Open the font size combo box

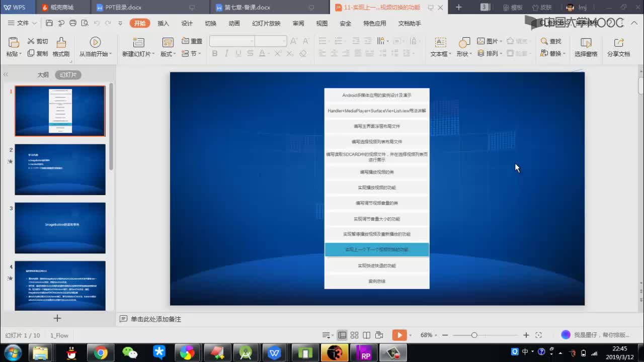(x=271, y=41)
